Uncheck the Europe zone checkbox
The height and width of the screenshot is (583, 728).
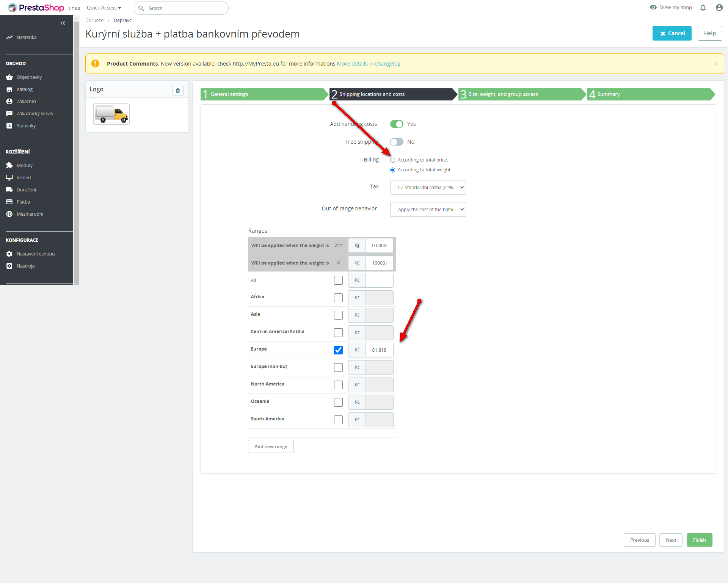pos(338,350)
